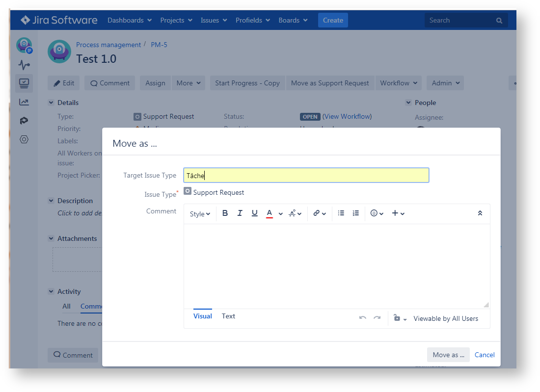Pick text color using red-underlined A
This screenshot has width=540, height=392.
[x=269, y=213]
